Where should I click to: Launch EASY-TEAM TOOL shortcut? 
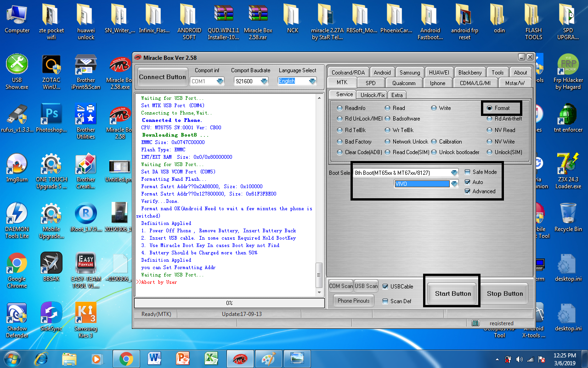pyautogui.click(x=86, y=270)
